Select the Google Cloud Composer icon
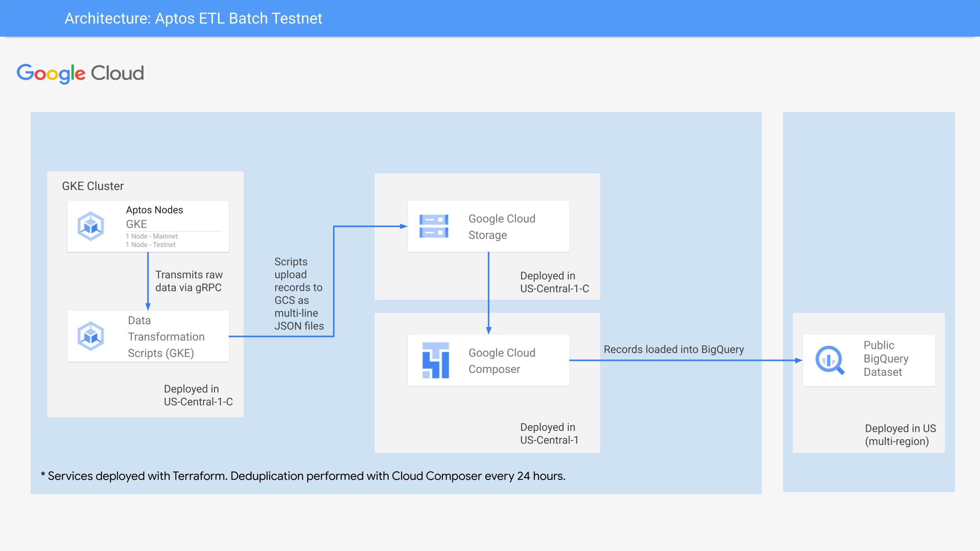The height and width of the screenshot is (551, 980). (x=436, y=360)
